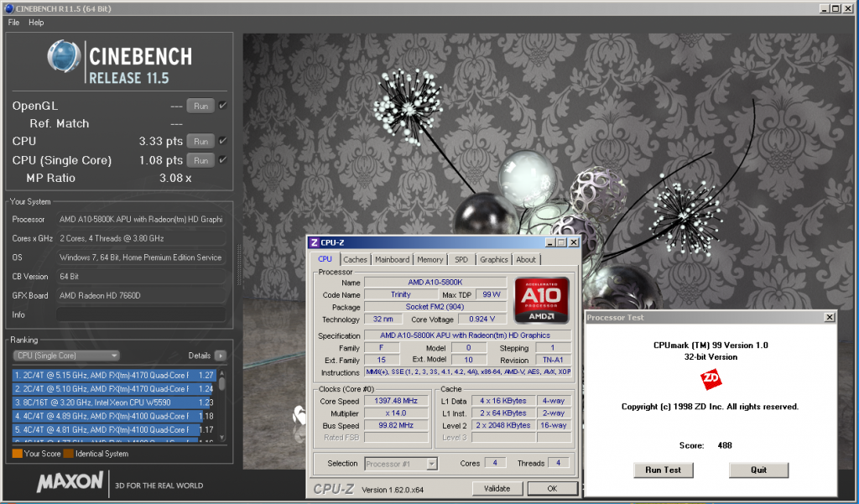Click the ranking list scroll down arrow
Viewport: 859px width, 504px height.
click(221, 437)
